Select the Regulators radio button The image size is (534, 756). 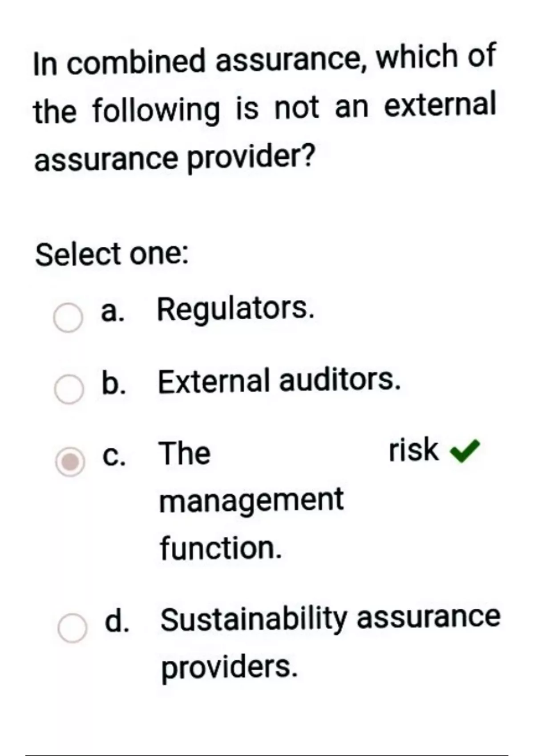pyautogui.click(x=68, y=318)
